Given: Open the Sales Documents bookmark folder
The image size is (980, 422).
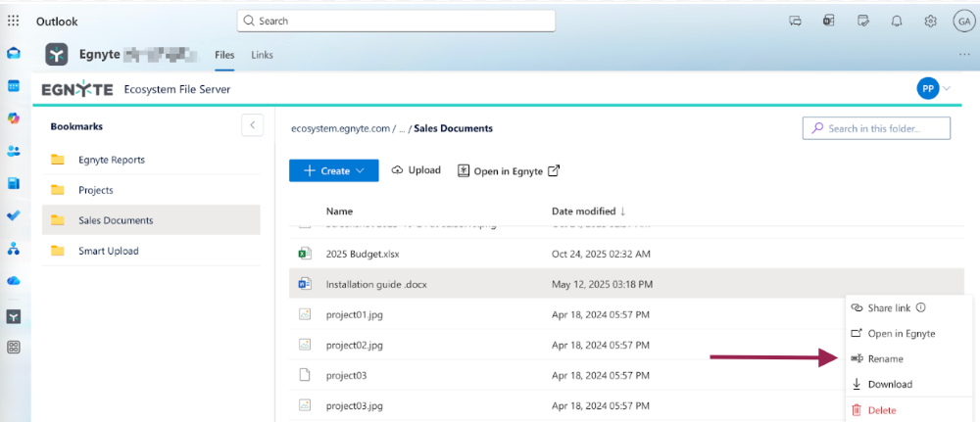Looking at the screenshot, I should (x=116, y=220).
